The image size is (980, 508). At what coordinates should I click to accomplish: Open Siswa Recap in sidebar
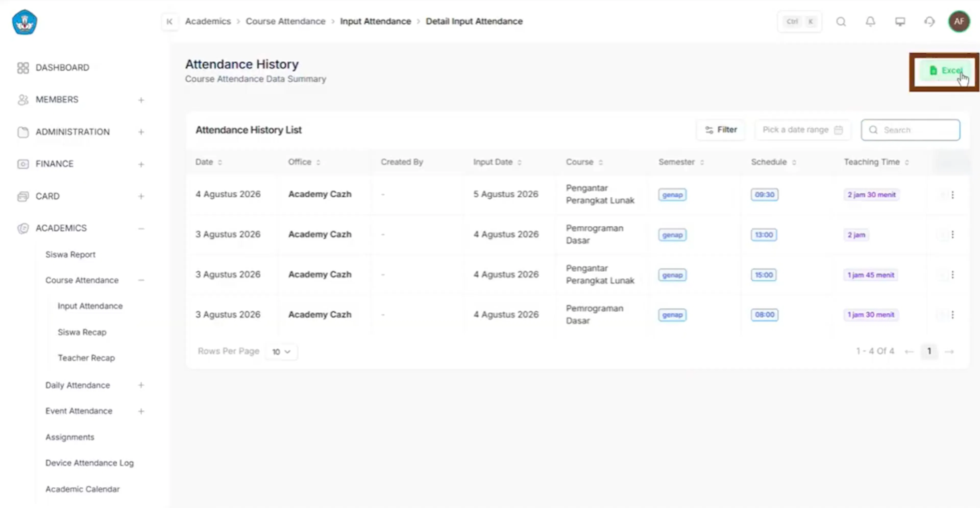coord(82,332)
